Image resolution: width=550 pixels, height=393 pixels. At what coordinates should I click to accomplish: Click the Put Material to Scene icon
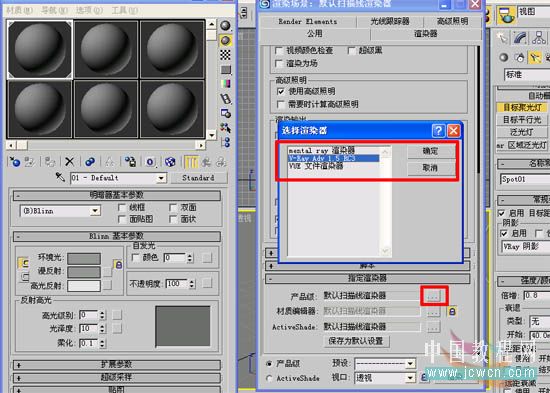click(x=30, y=162)
